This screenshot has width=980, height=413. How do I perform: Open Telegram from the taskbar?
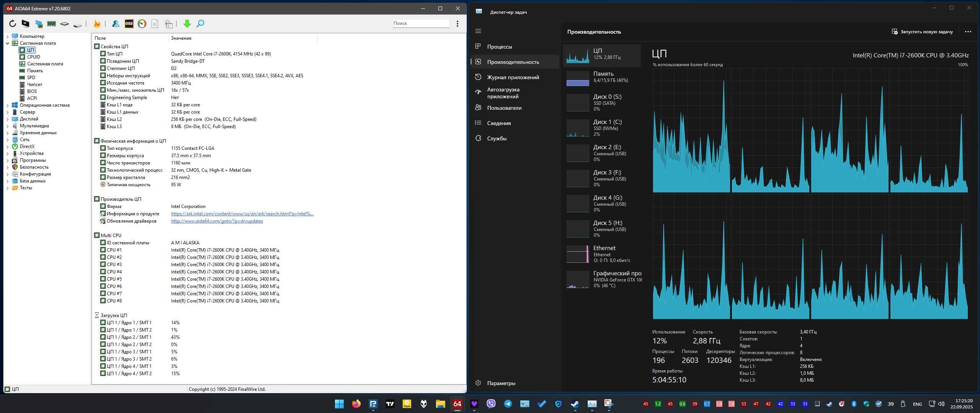coord(508,404)
